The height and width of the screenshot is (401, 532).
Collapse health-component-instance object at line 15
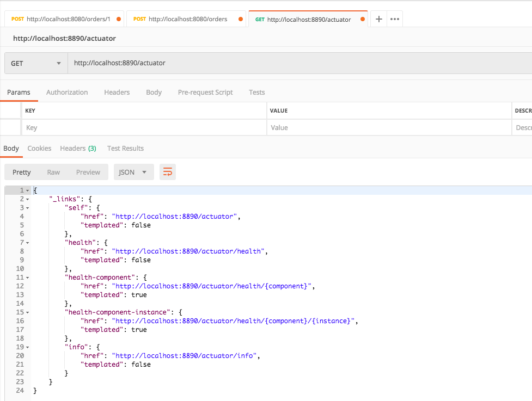[x=27, y=312]
